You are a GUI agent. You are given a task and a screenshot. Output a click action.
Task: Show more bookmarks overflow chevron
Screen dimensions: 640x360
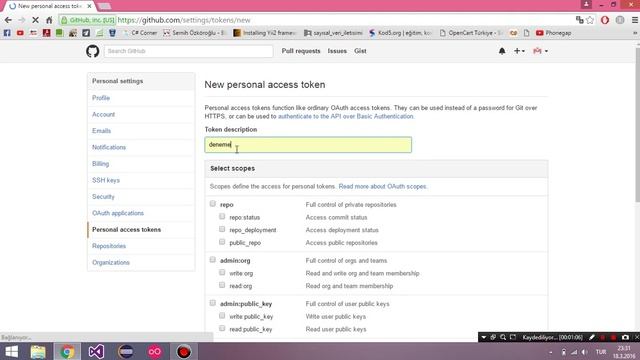coord(635,33)
